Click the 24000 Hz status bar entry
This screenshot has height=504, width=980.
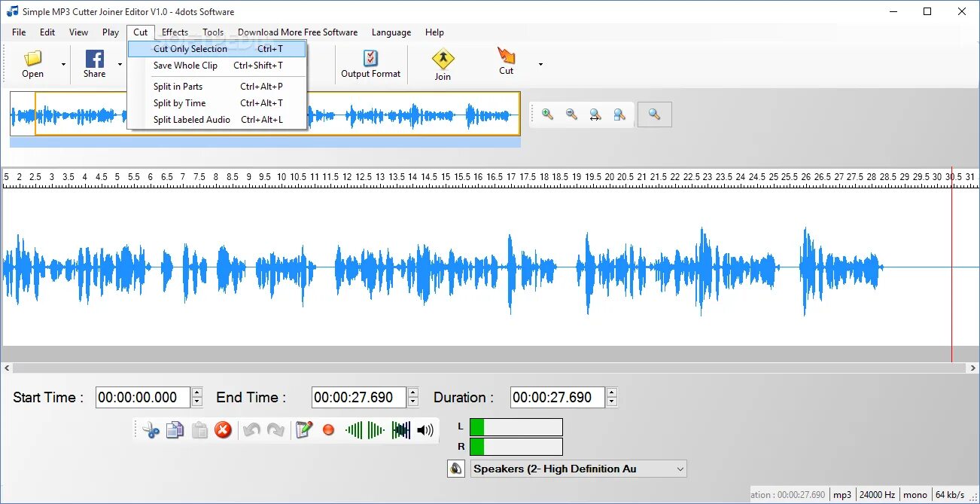pyautogui.click(x=877, y=495)
